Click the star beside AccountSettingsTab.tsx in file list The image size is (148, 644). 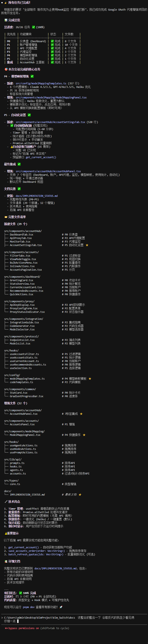[x=87, y=245]
